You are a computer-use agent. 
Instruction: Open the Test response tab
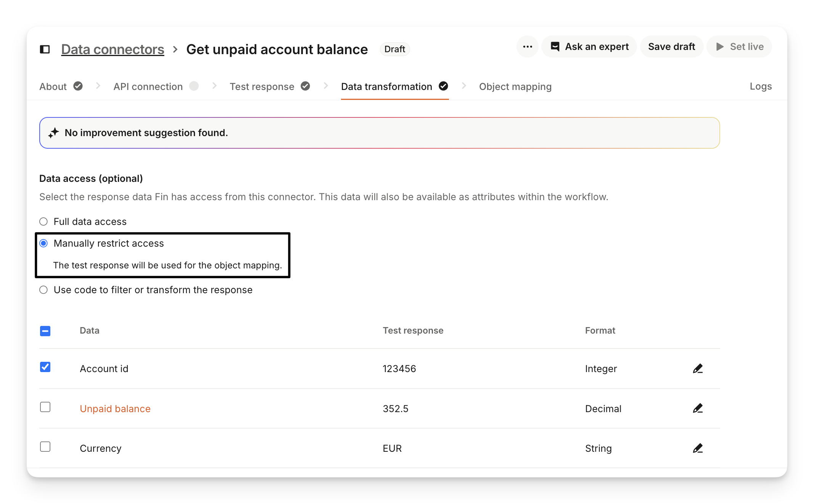[262, 87]
